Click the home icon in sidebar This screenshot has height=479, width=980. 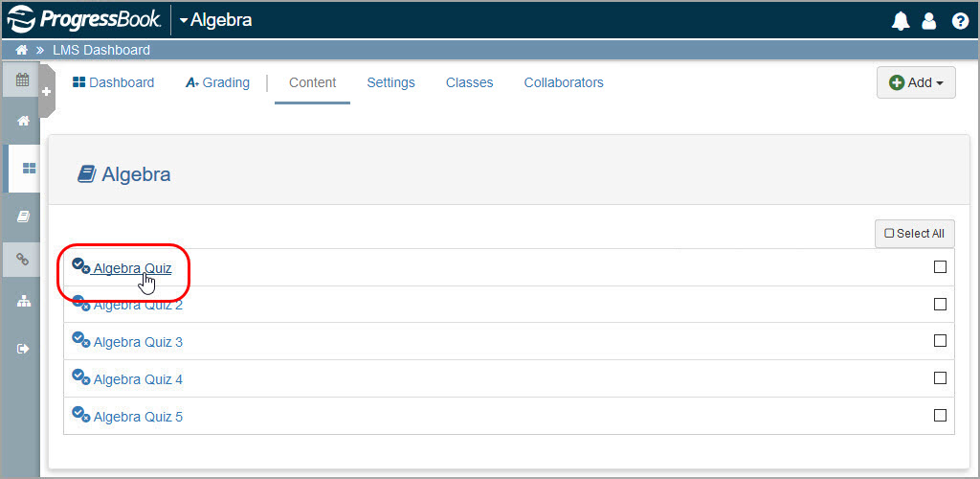[x=24, y=122]
